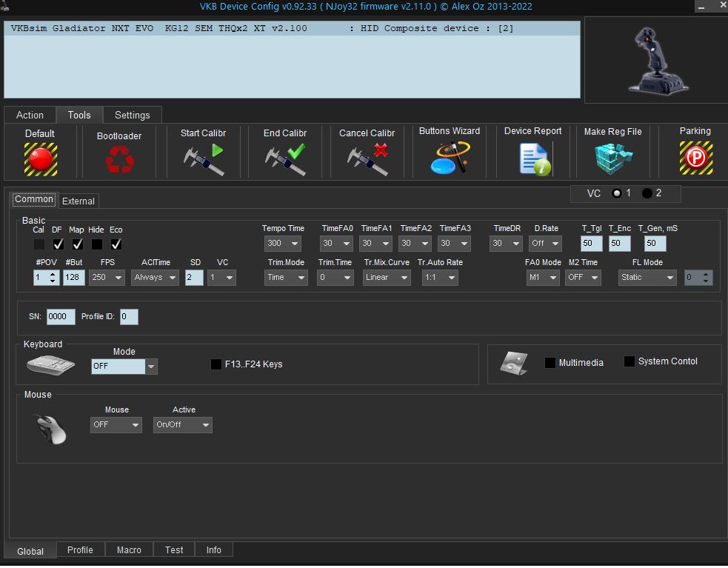728x568 pixels.
Task: Open the Device Report icon
Action: pyautogui.click(x=535, y=159)
